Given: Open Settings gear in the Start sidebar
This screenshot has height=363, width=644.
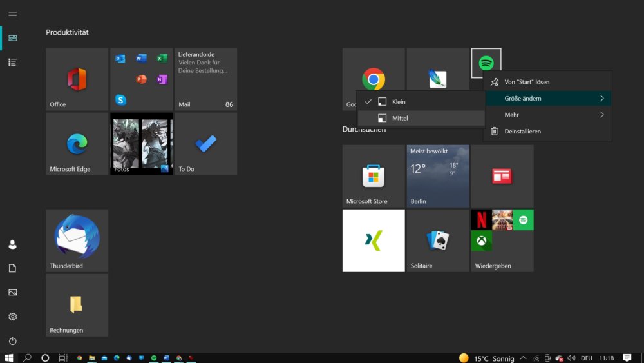Looking at the screenshot, I should tap(13, 317).
